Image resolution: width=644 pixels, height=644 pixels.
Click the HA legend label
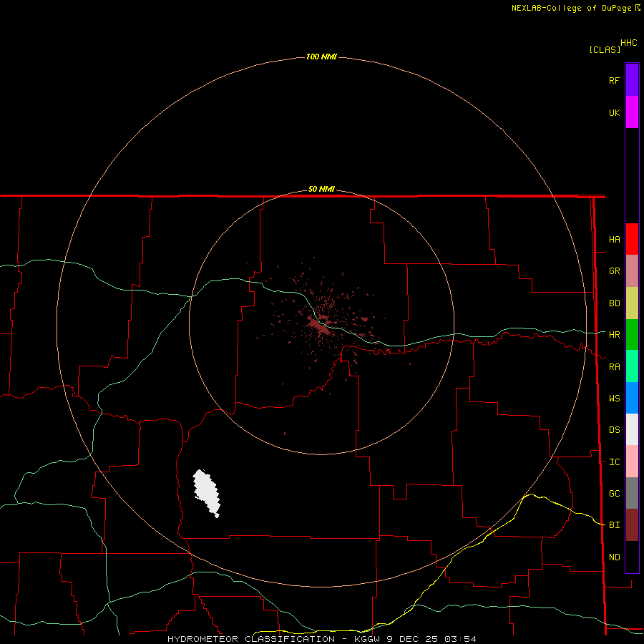pyautogui.click(x=614, y=239)
